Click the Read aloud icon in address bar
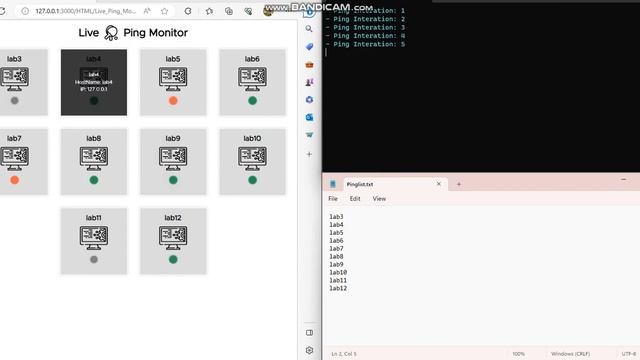Image resolution: width=640 pixels, height=360 pixels. point(147,11)
